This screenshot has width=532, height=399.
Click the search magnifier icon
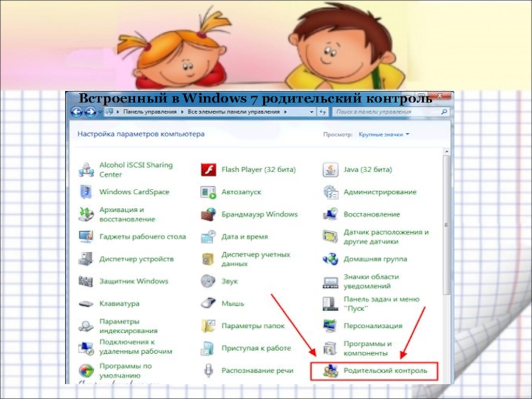[x=444, y=112]
